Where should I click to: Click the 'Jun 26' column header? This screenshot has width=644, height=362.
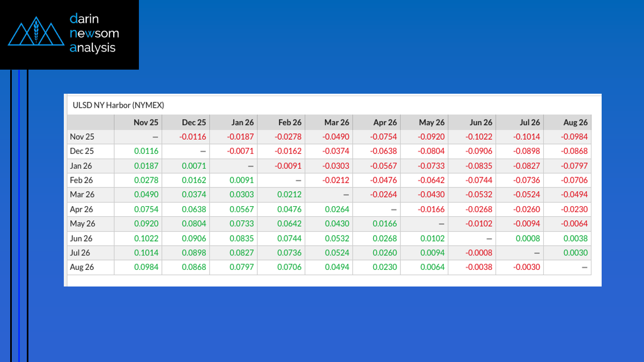[480, 123]
